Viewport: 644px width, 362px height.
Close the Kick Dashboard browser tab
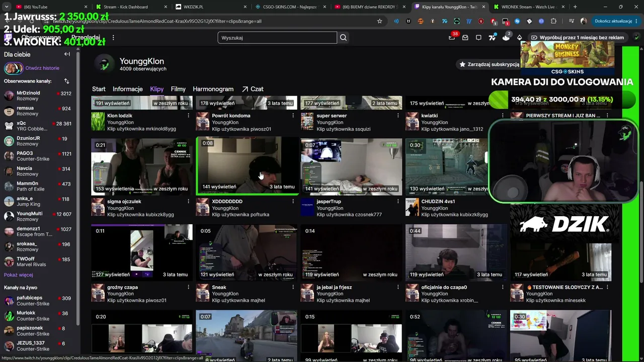(165, 7)
